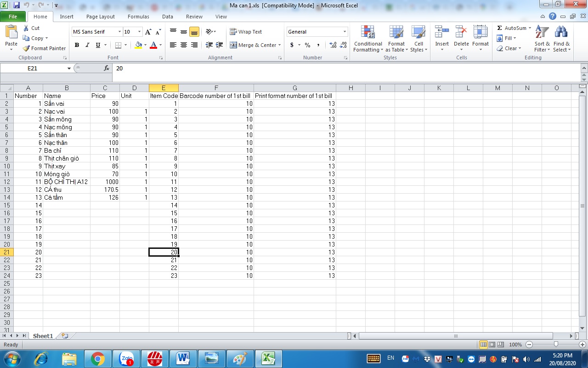588x368 pixels.
Task: Switch to the Formulas tab
Action: (138, 17)
